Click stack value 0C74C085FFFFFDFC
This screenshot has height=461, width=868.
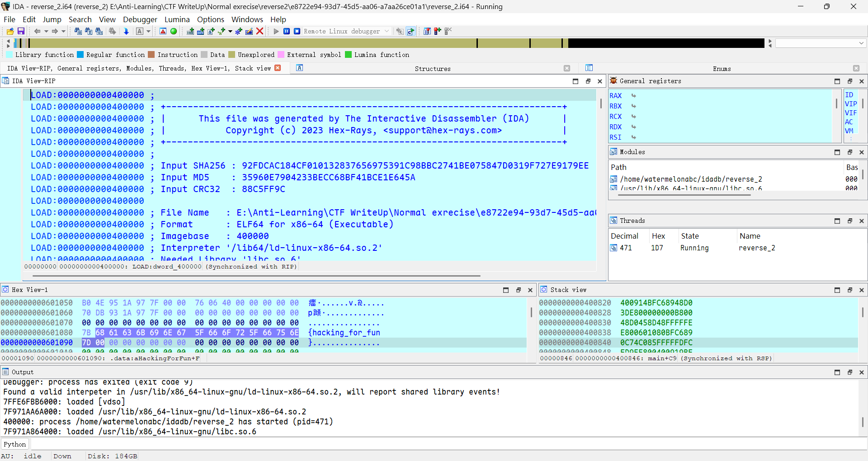(x=656, y=343)
